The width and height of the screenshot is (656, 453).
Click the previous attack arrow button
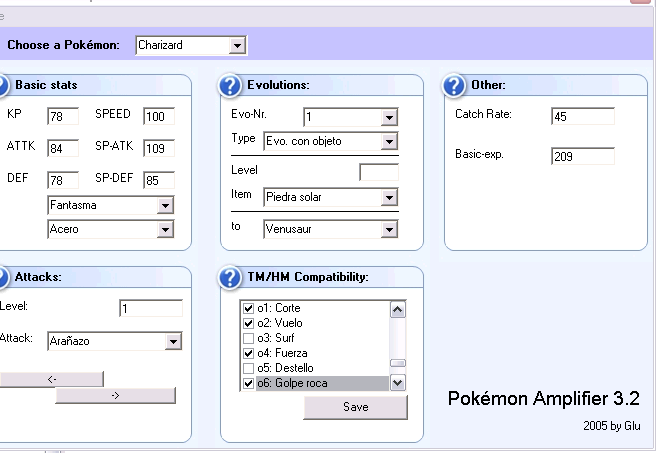52,379
